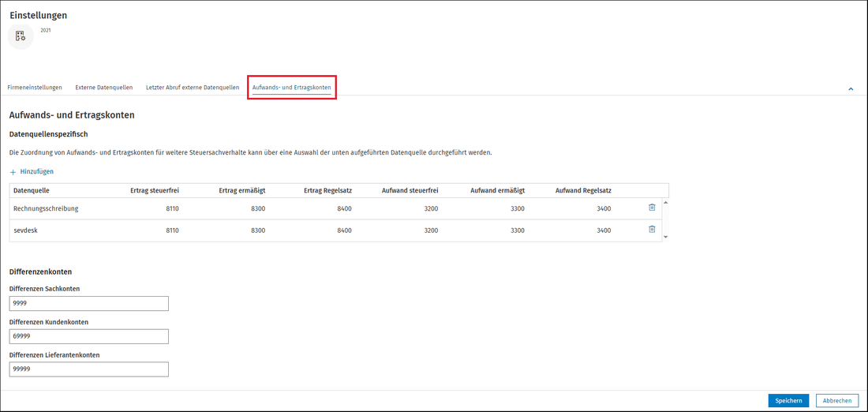Collapse the settings panel with chevron up
The width and height of the screenshot is (868, 412).
(851, 88)
